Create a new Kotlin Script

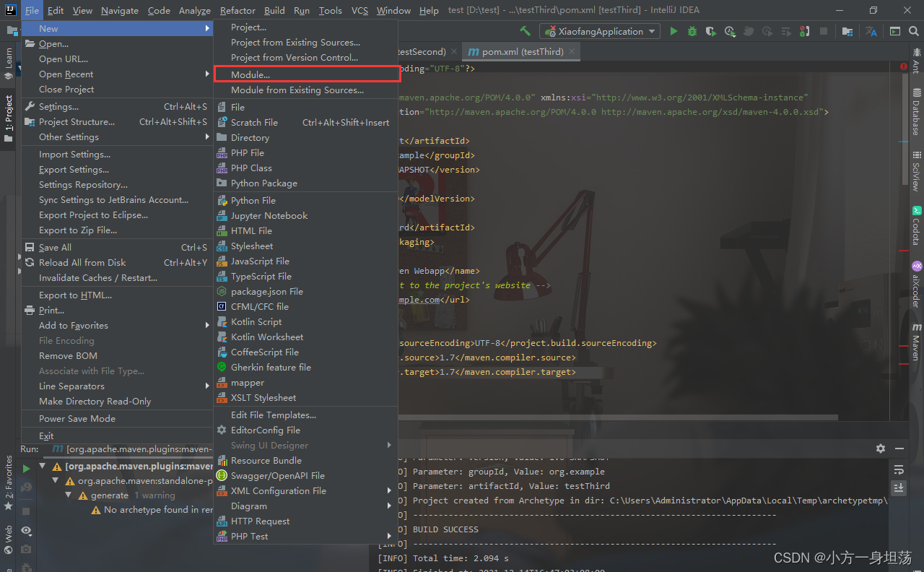[x=305, y=322]
